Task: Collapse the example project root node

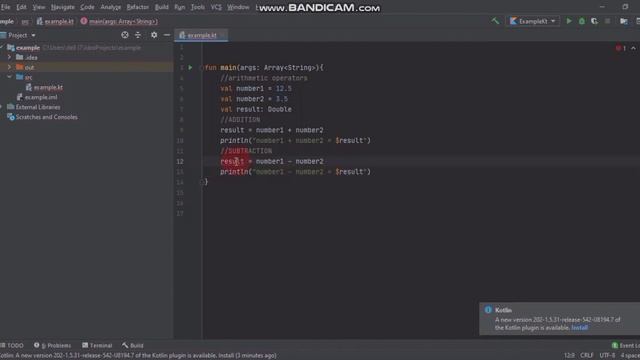Action: [2, 47]
